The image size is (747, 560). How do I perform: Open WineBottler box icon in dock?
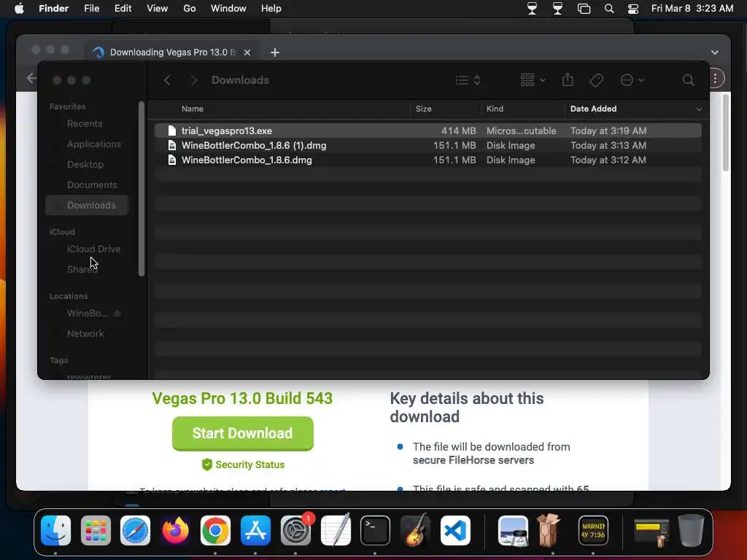point(549,530)
